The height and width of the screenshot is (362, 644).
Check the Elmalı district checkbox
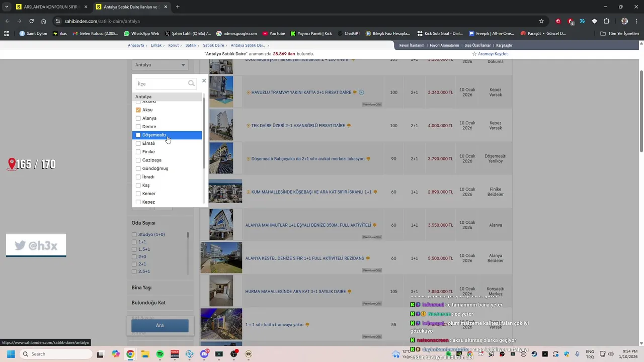(138, 143)
